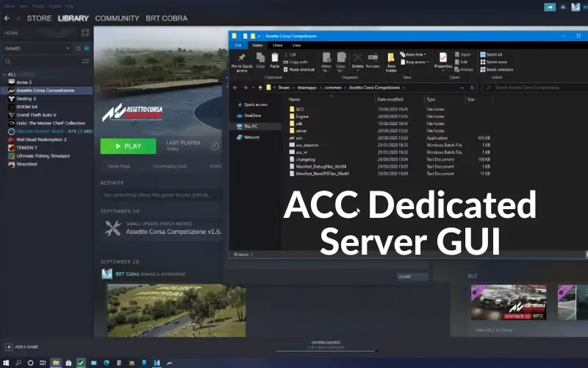This screenshot has height=368, width=588.
Task: Click the Paste icon in Explorer ribbon
Action: tap(274, 60)
